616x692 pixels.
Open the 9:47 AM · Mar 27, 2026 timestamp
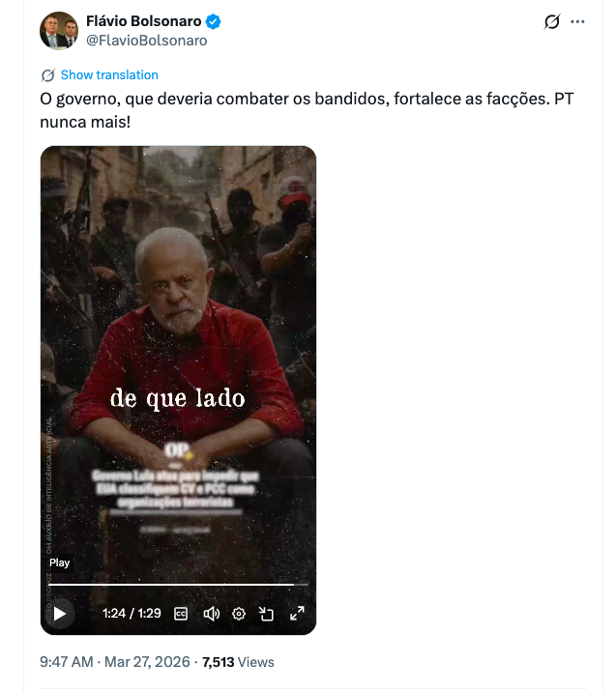click(x=115, y=662)
